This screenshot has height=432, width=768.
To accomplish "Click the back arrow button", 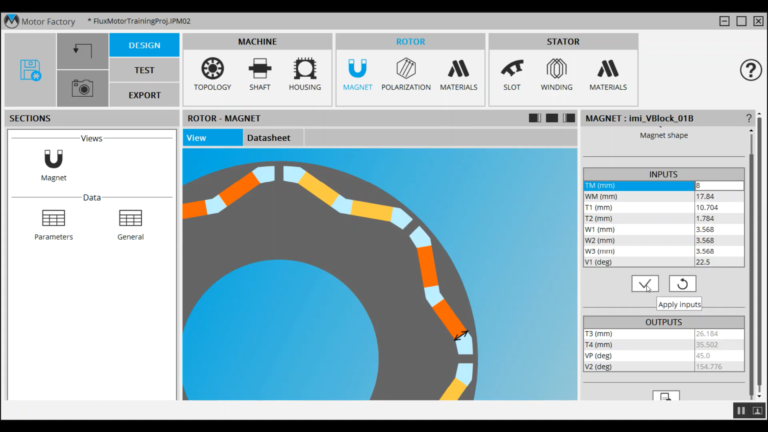I will [82, 51].
